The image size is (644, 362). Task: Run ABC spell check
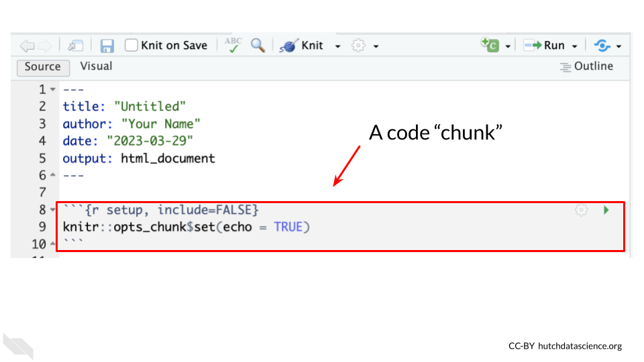click(x=233, y=45)
